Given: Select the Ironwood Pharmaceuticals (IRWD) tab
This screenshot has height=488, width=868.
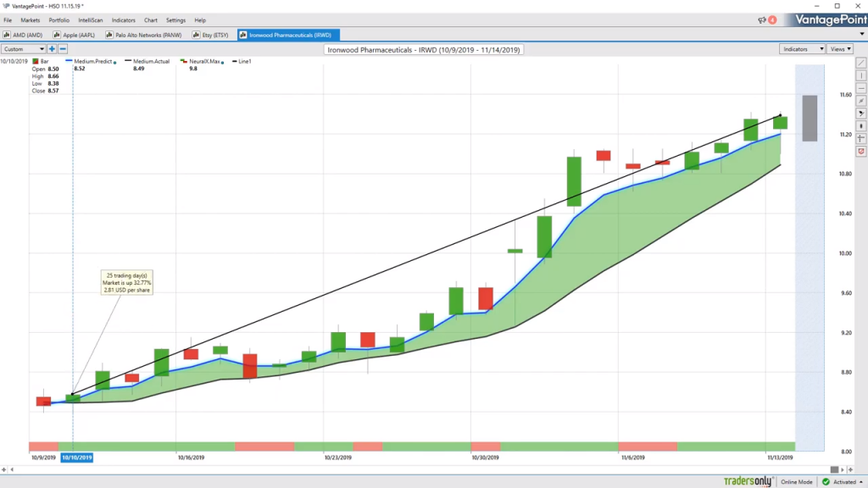Looking at the screenshot, I should 288,34.
